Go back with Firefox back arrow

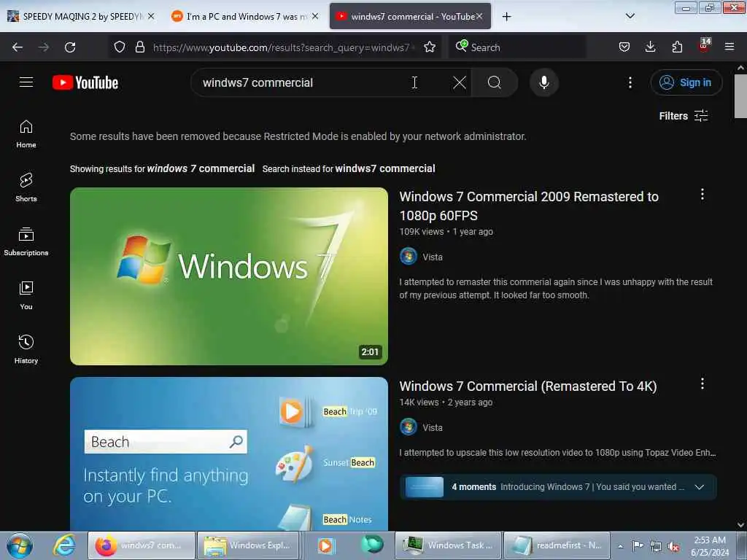click(x=18, y=47)
